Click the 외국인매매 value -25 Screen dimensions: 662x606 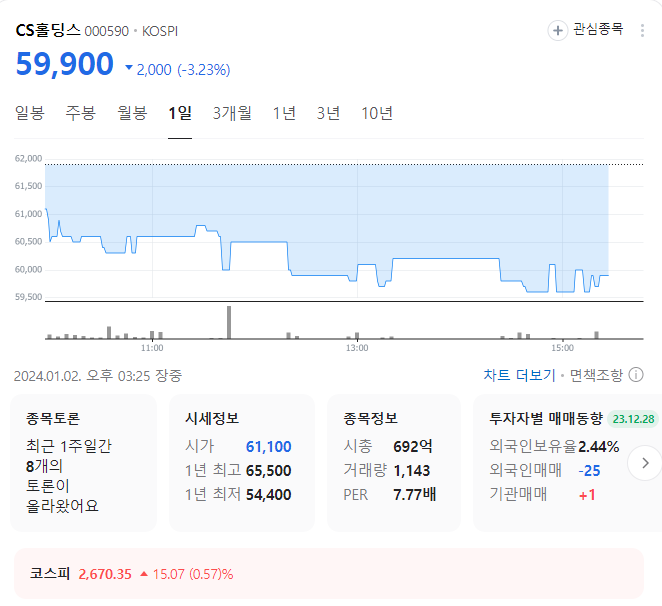[x=589, y=471]
